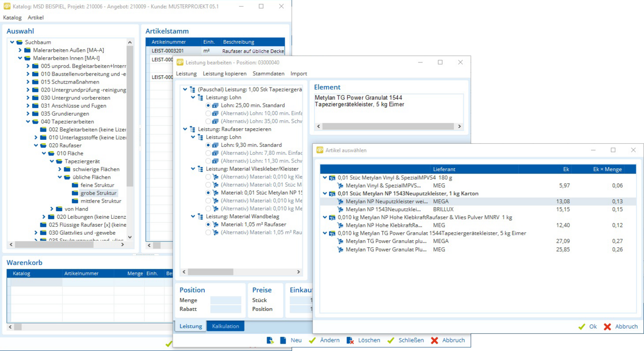This screenshot has width=644, height=351.
Task: Collapse Leistung: Material Vlieskleber/Kleister group
Action: point(193,169)
